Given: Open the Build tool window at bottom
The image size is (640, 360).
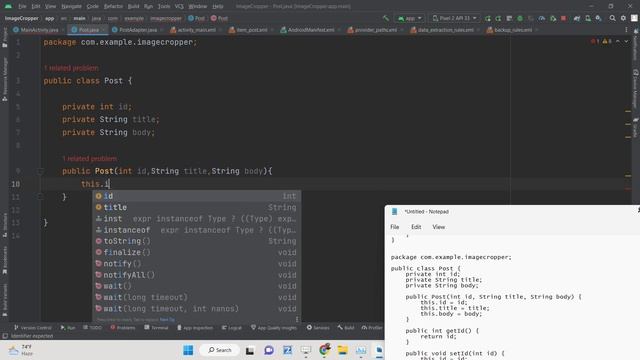Looking at the screenshot, I should [346, 328].
